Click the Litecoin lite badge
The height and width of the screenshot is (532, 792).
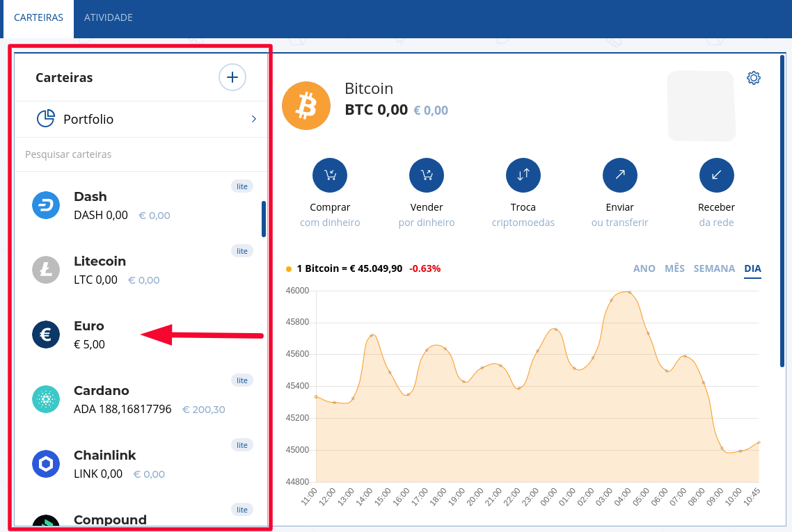coord(242,251)
